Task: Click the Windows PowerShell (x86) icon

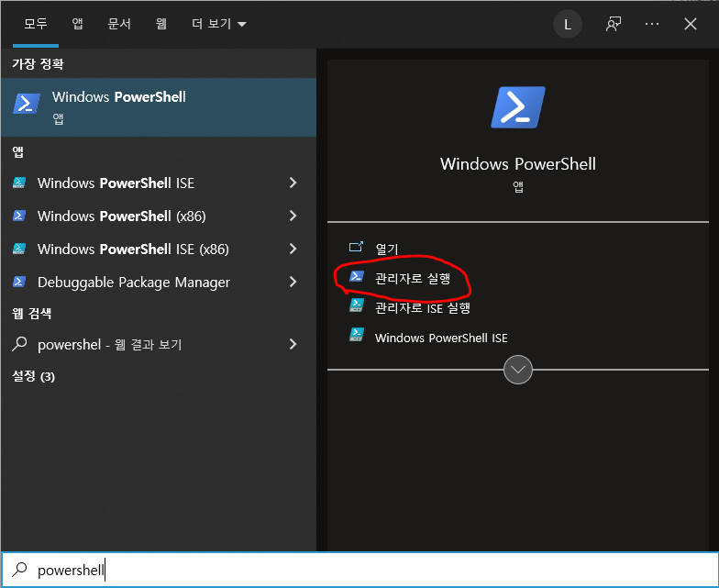Action: (18, 216)
